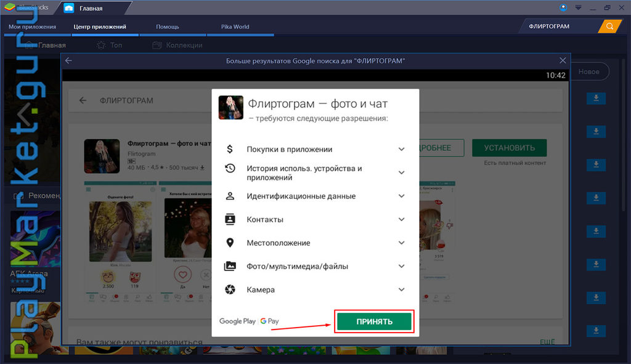Image resolution: width=631 pixels, height=364 pixels.
Task: Click the fifth download icon on right
Action: (596, 231)
